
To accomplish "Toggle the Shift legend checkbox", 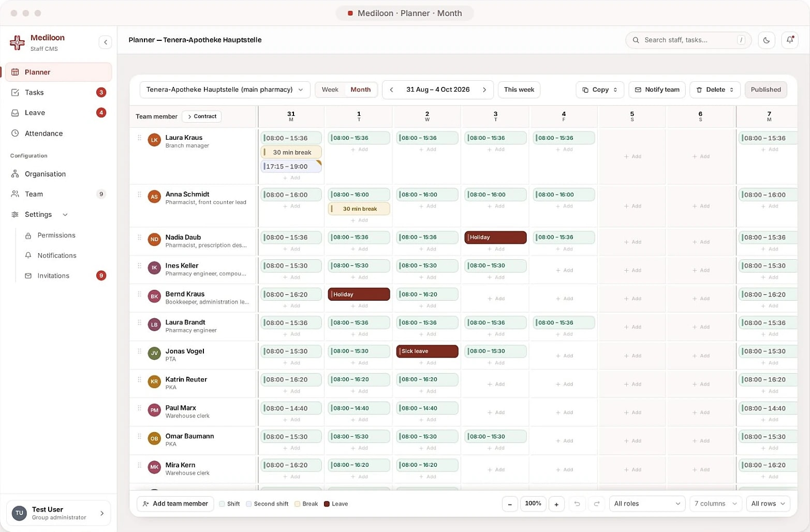I will (x=222, y=504).
